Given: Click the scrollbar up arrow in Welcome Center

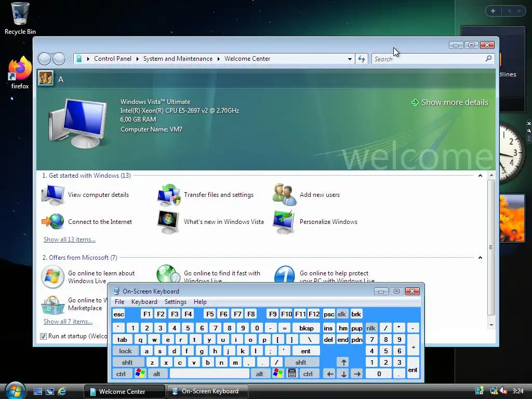Looking at the screenshot, I should pyautogui.click(x=491, y=176).
